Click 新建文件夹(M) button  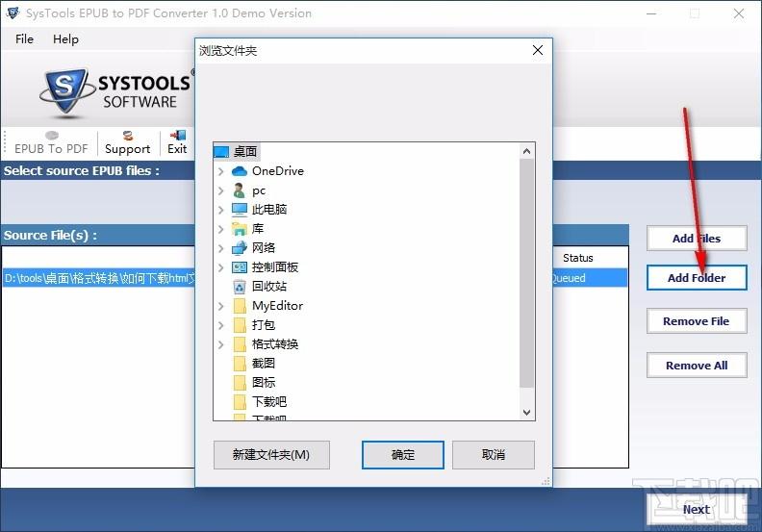tap(271, 455)
